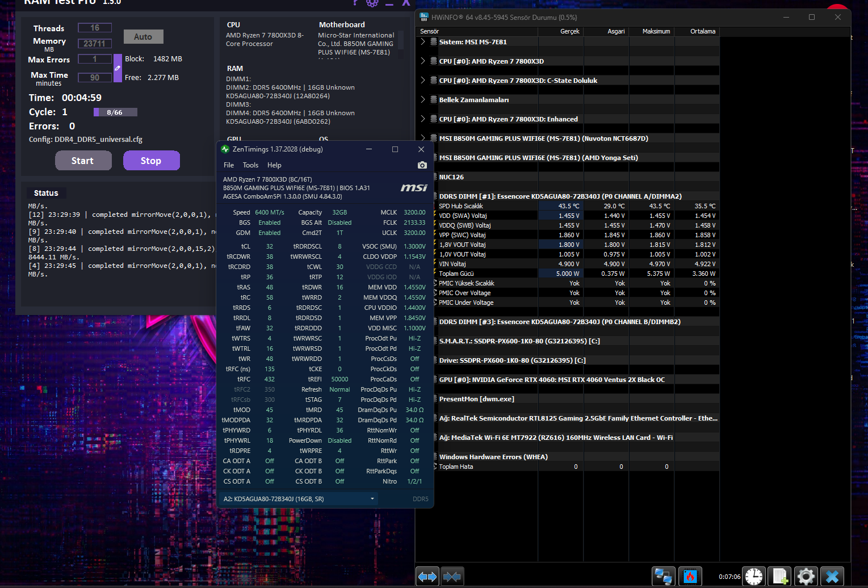868x588 pixels.
Task: Expand HWiNFO column layout with blue arrows icon
Action: coord(427,577)
